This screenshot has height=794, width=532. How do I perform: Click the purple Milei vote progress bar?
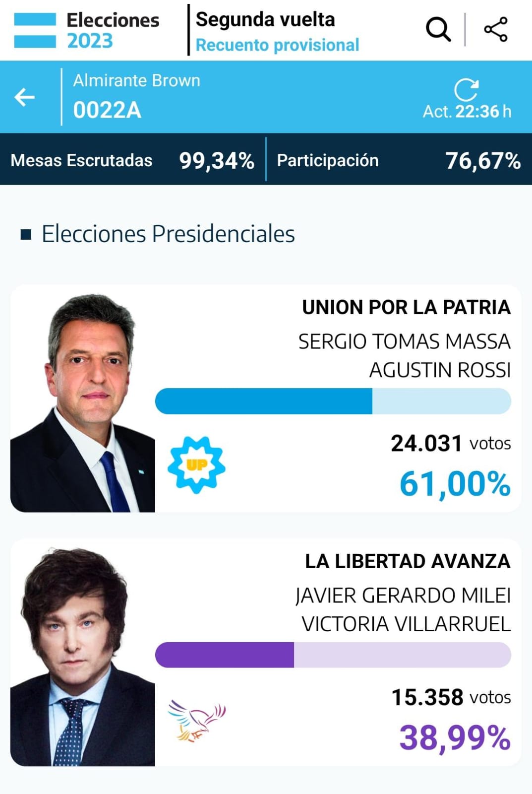pos(333,655)
